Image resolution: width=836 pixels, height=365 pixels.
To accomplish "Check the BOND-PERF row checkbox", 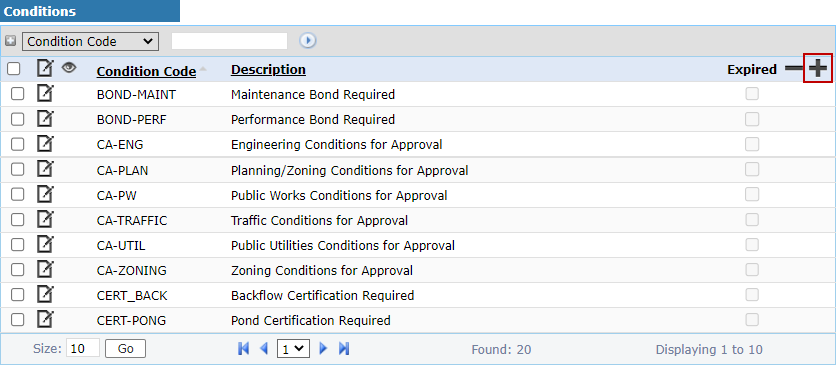I will (18, 119).
